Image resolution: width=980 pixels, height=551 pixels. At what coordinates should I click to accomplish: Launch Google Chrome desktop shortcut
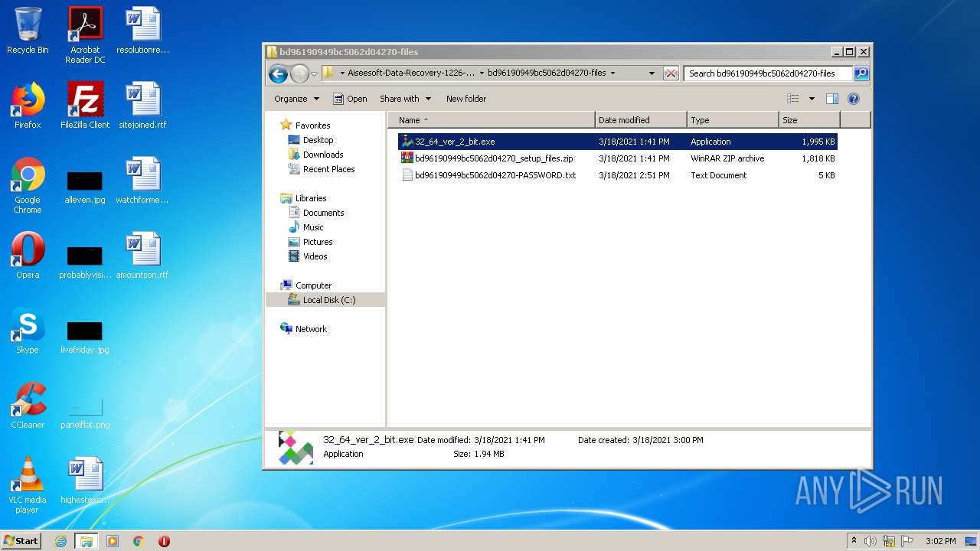[x=28, y=185]
